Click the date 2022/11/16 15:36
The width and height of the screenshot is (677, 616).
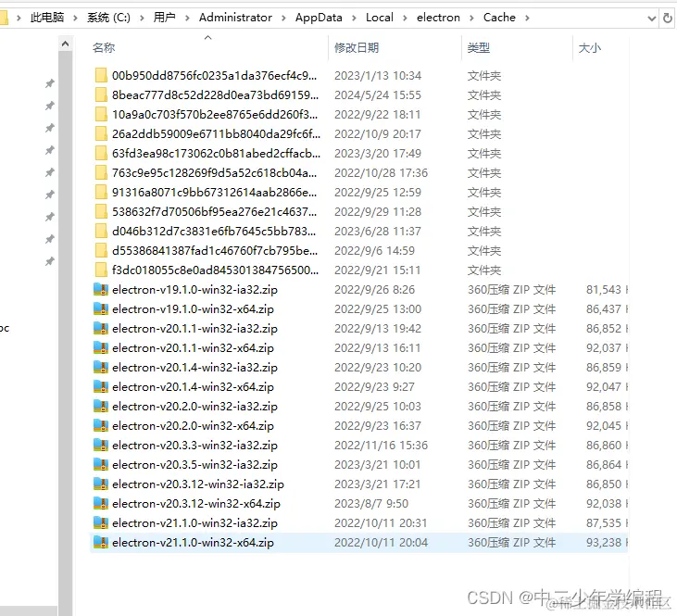381,445
